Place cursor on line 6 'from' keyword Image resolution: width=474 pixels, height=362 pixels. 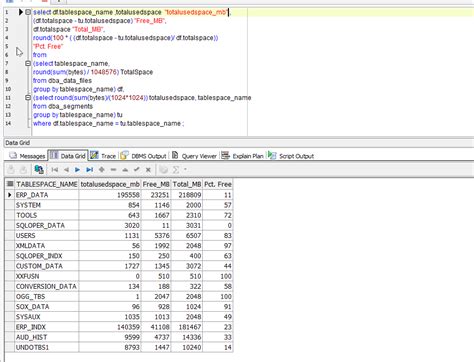click(40, 55)
